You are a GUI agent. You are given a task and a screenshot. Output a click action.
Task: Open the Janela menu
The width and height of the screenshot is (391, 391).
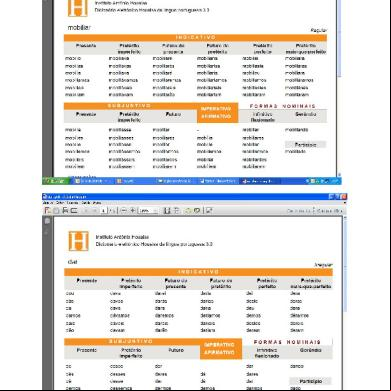(x=86, y=202)
